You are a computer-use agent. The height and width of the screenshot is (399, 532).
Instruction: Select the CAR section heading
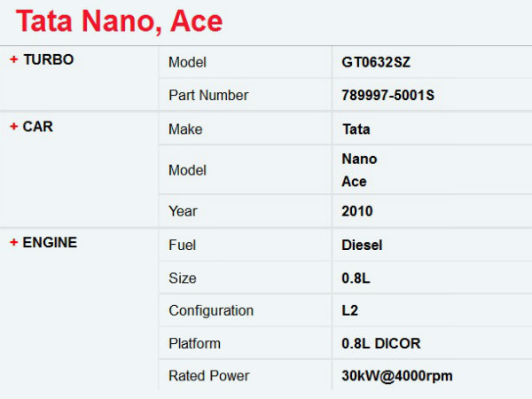coord(37,127)
